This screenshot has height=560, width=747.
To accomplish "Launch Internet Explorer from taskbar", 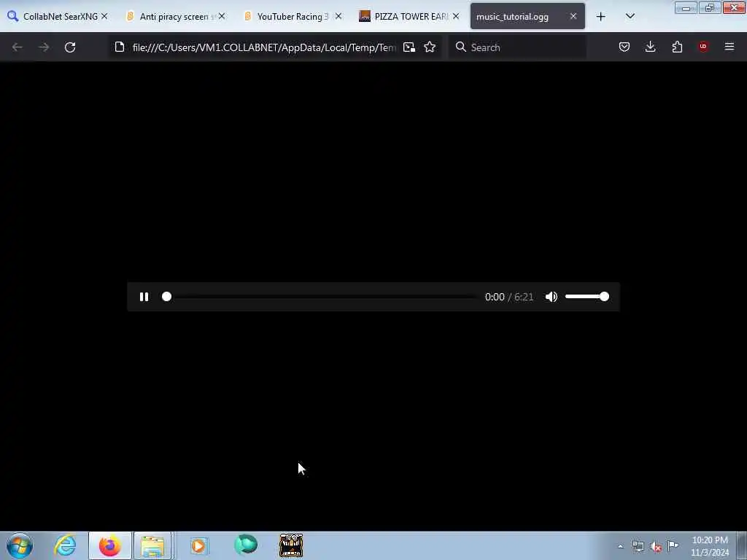I will click(65, 545).
